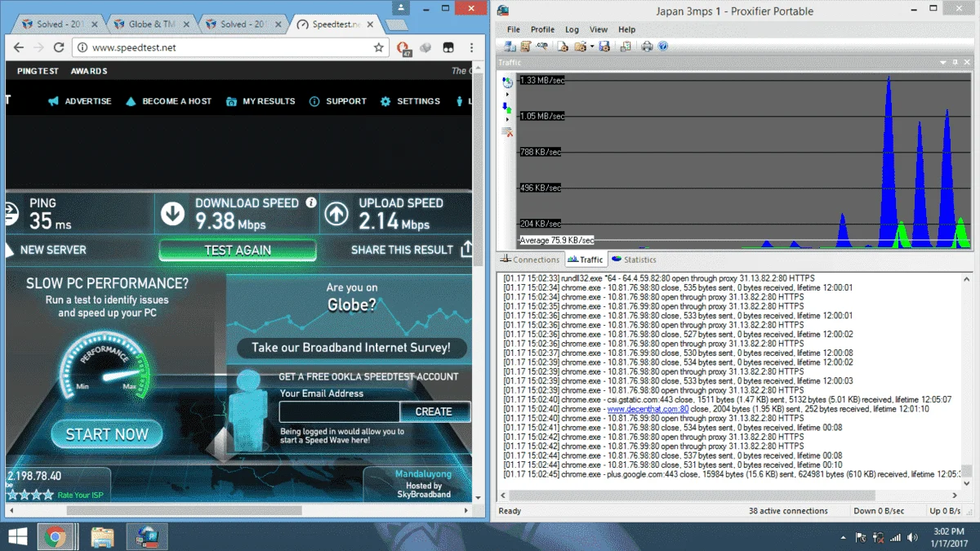Click the CREATE account button
This screenshot has width=980, height=551.
click(434, 411)
